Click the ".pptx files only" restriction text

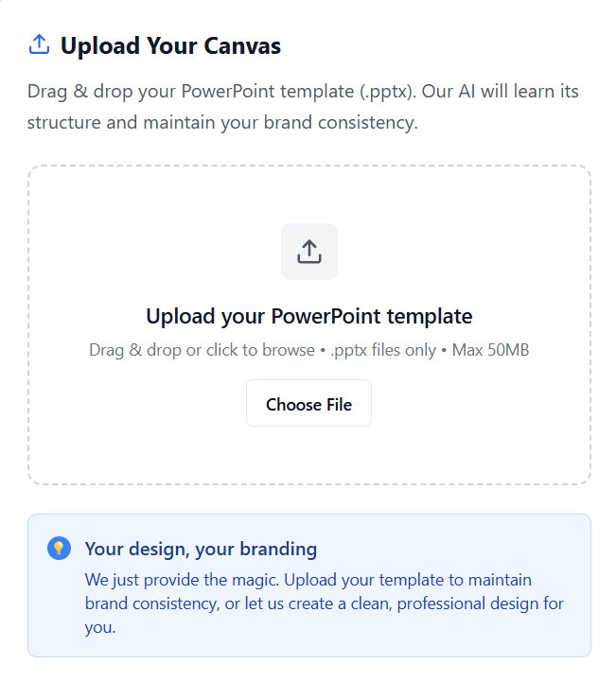coord(383,351)
